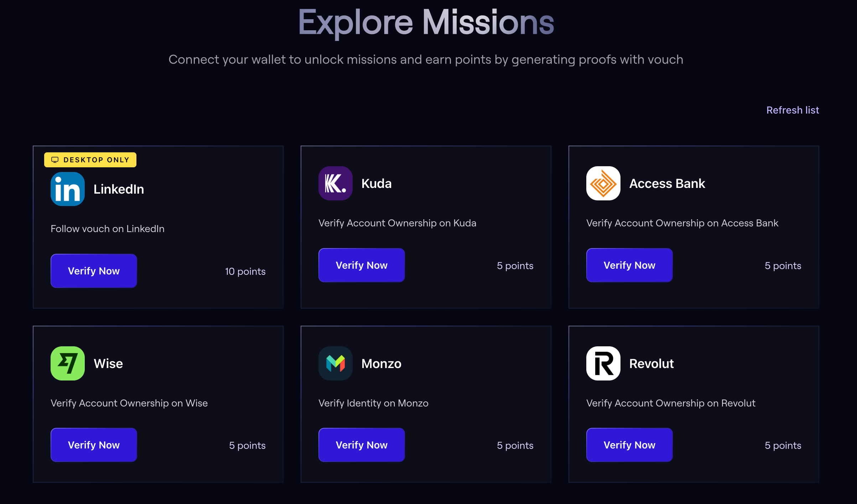
Task: Start Access Bank verification with Verify Now
Action: tap(629, 265)
